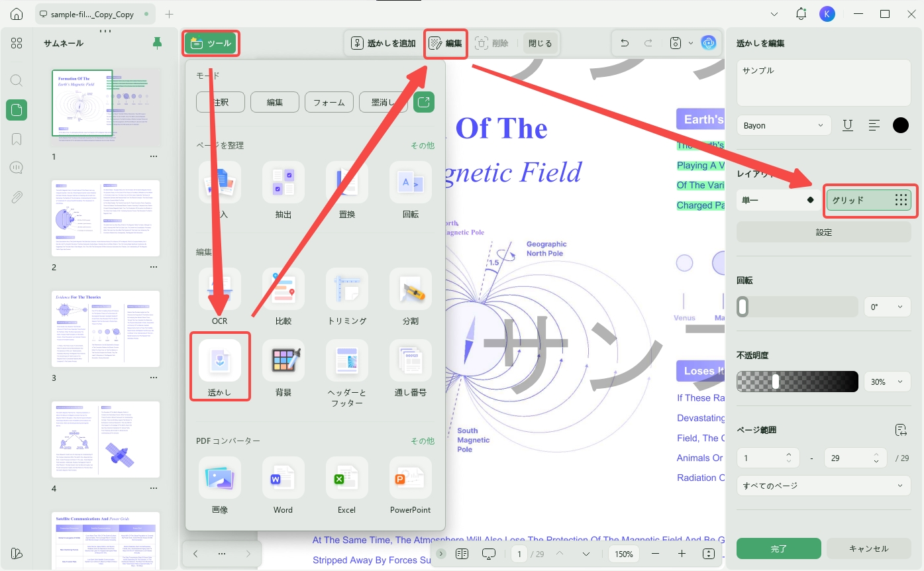Open options for thumbnail page 1
Viewport: 924px width, 571px height.
click(154, 156)
